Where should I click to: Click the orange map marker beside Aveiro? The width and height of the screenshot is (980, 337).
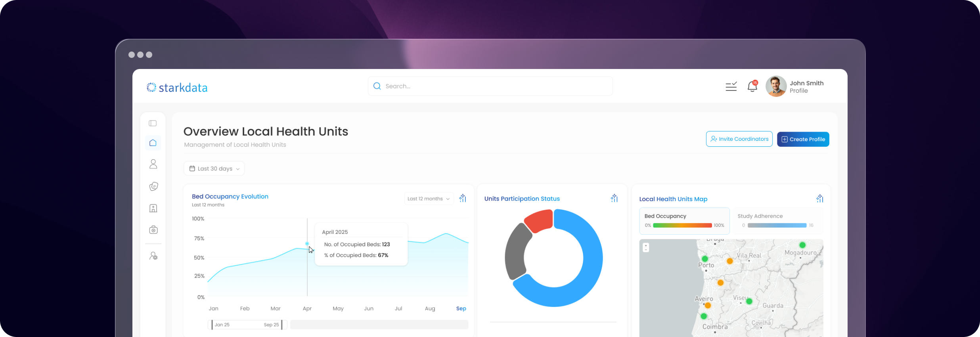click(x=708, y=305)
